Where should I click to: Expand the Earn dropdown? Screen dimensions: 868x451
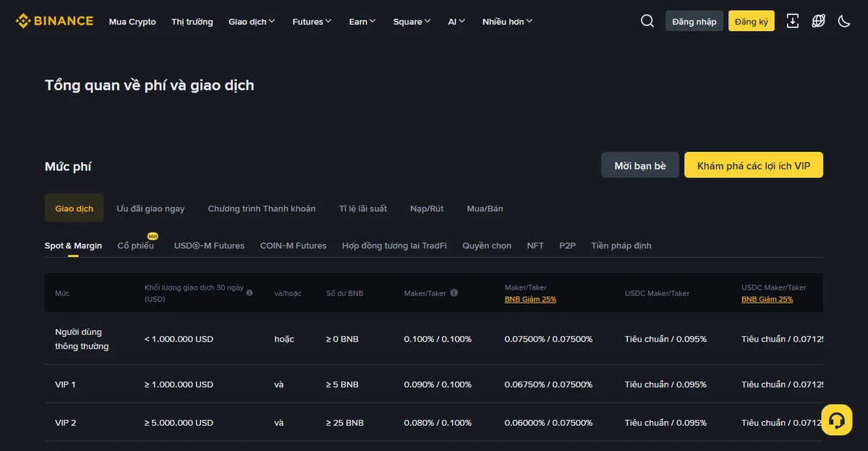362,22
